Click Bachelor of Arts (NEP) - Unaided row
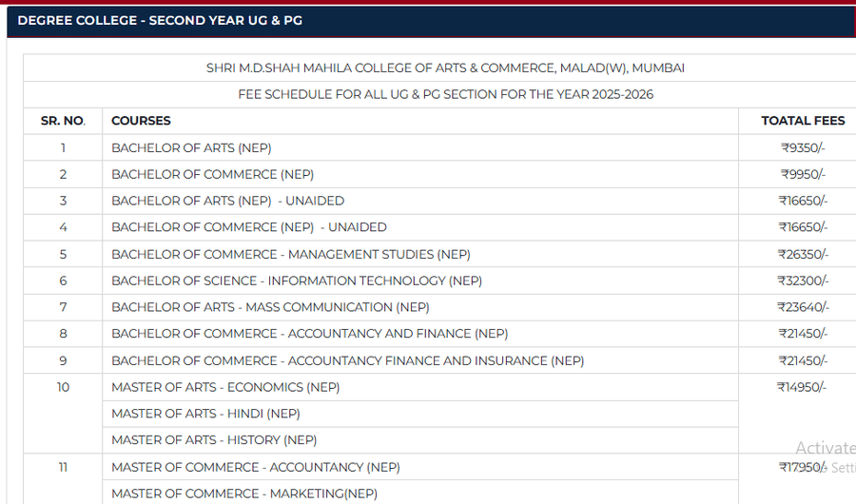The image size is (856, 504). coord(227,201)
